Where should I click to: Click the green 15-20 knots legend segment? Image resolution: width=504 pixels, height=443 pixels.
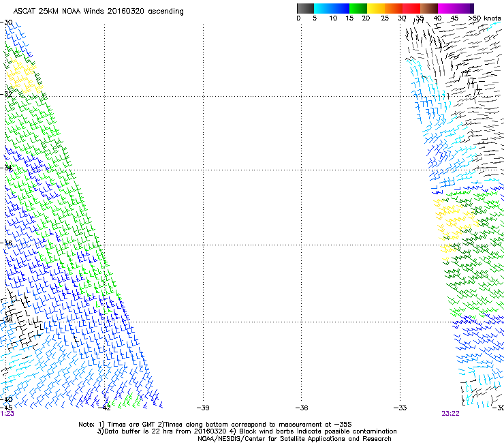coord(358,8)
